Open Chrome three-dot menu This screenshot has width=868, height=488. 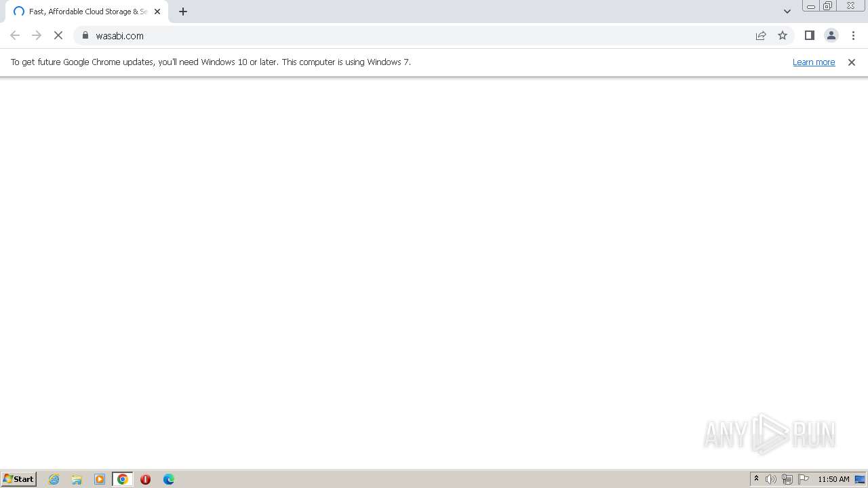[853, 35]
